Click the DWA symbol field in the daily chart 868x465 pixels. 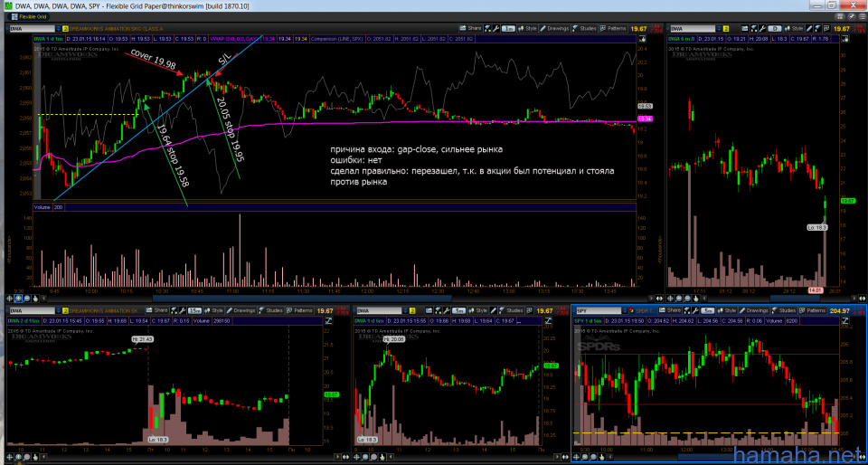pos(693,28)
